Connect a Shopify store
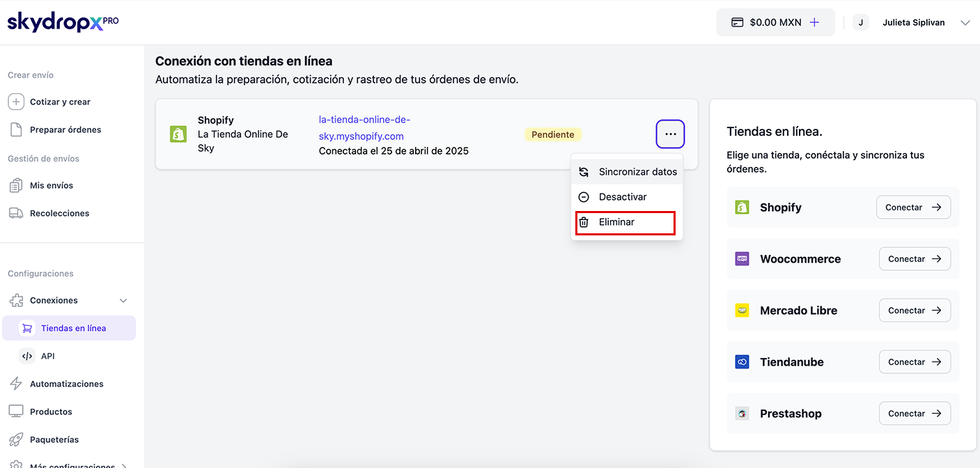The height and width of the screenshot is (468, 980). click(913, 208)
